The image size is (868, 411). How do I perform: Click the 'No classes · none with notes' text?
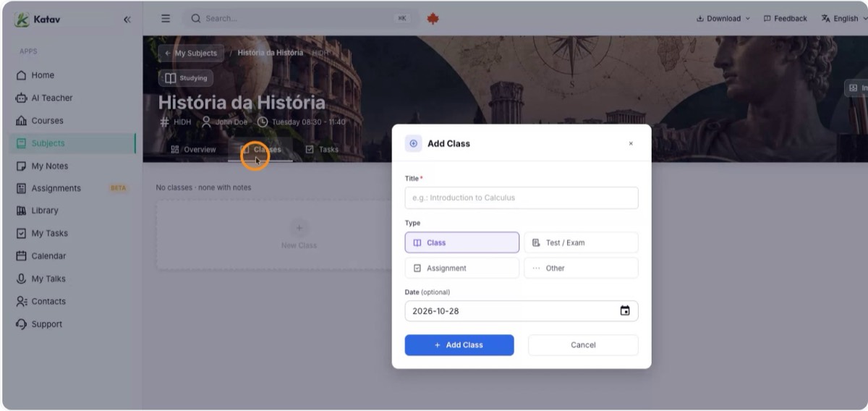pos(204,187)
